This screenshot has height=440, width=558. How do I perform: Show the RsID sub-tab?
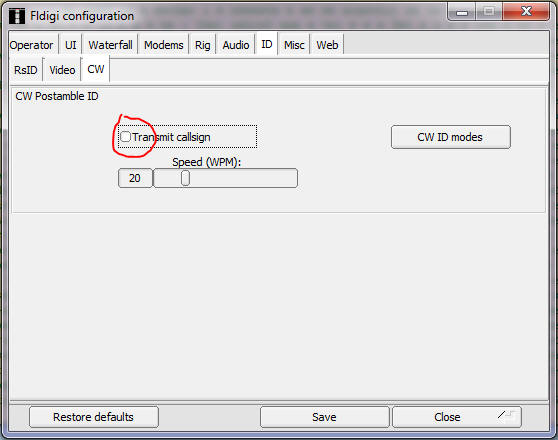tap(26, 70)
